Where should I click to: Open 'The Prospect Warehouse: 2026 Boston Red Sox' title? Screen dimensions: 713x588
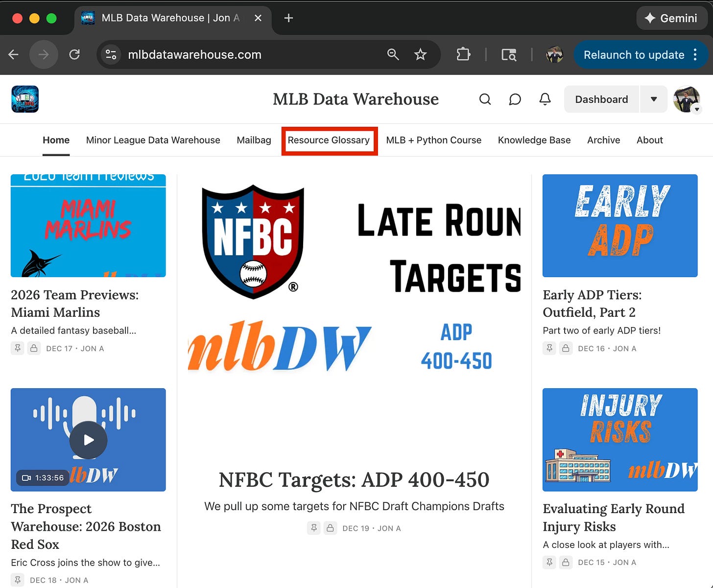tap(86, 526)
